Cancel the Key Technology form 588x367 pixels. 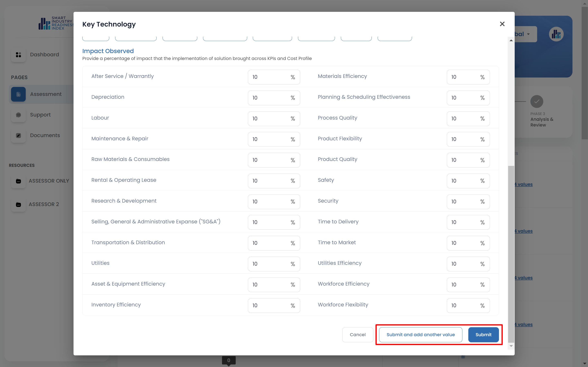click(x=357, y=335)
